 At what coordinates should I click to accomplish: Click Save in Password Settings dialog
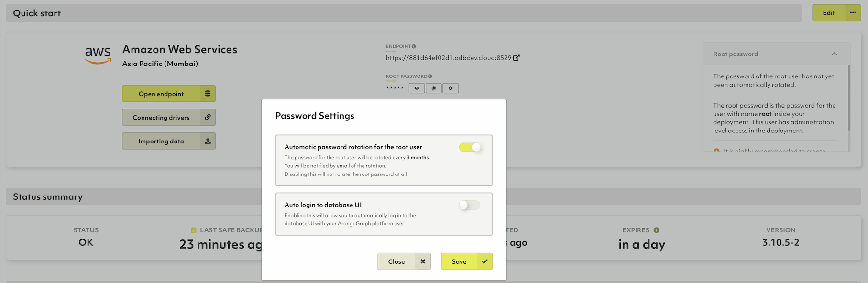[466, 261]
